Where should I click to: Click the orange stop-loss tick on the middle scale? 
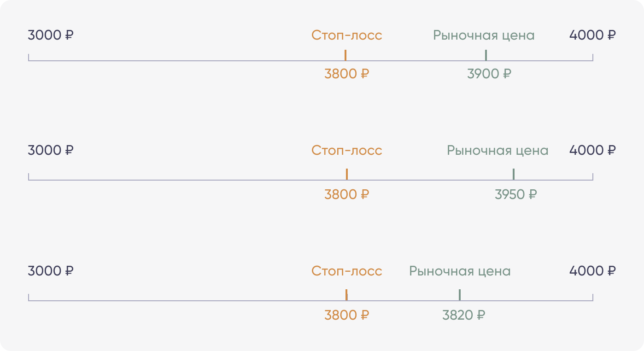coord(346,175)
